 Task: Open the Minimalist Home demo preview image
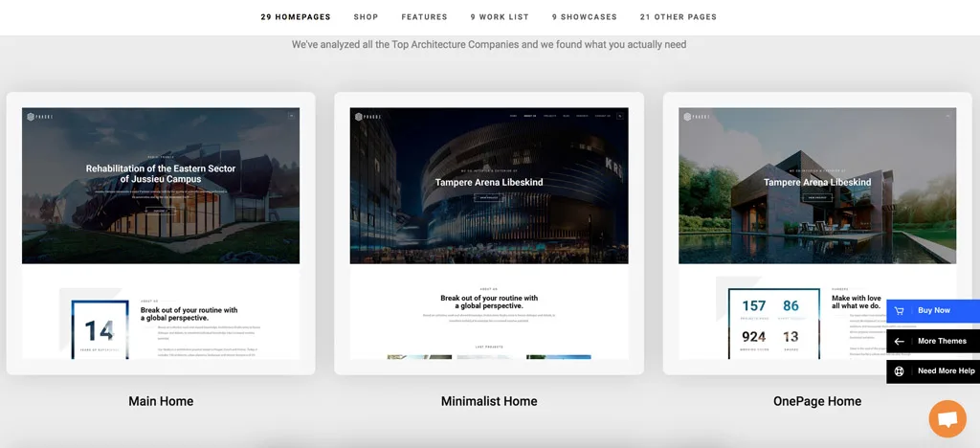[x=489, y=233]
